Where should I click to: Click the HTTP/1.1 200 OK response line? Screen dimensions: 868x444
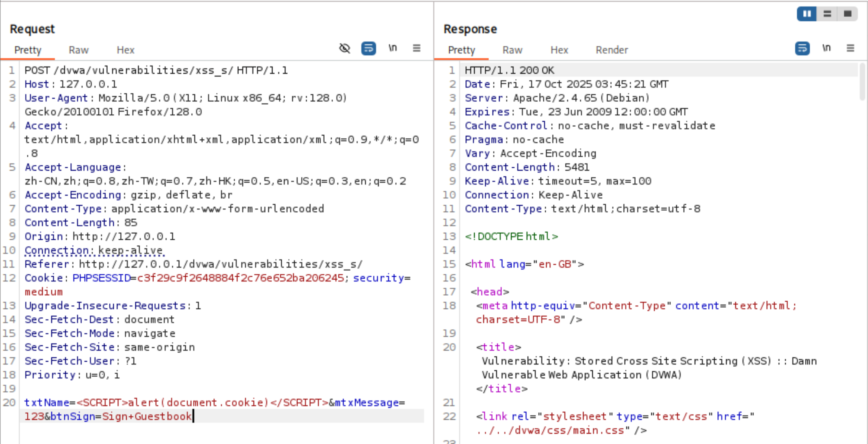(509, 70)
